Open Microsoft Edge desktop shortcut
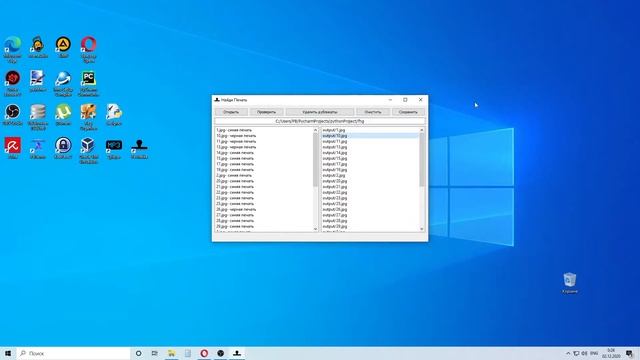This screenshot has height=360, width=640. pyautogui.click(x=13, y=49)
